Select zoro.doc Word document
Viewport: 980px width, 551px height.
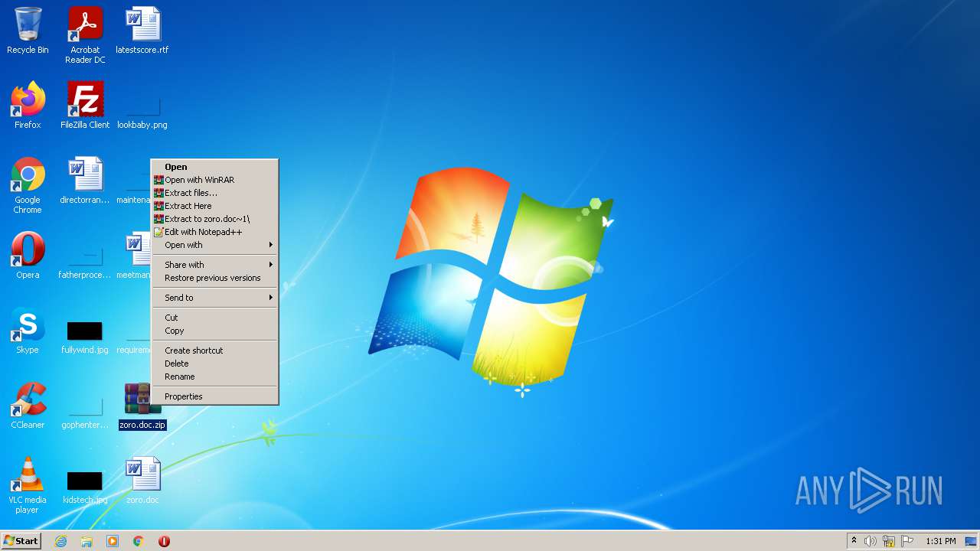click(x=142, y=480)
